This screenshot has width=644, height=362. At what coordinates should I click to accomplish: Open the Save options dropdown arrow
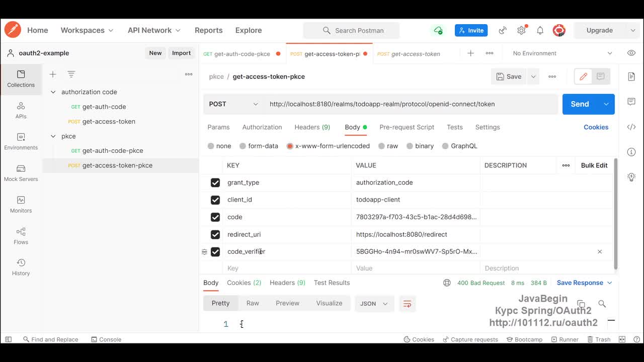pos(533,76)
